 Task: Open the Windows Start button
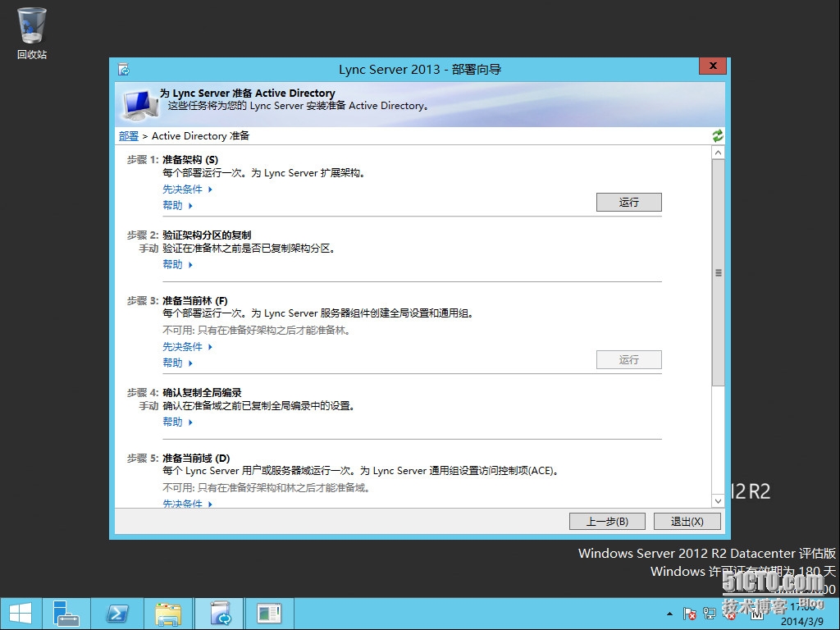click(21, 614)
